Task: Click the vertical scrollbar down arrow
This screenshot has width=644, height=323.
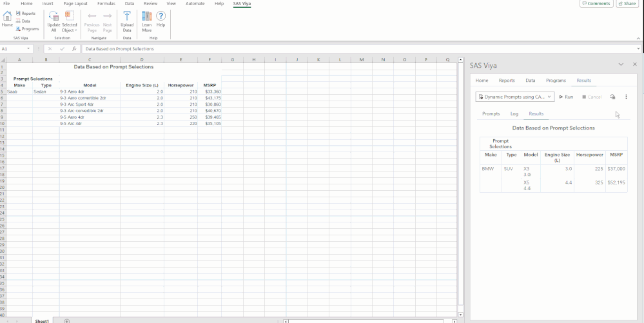Action: pyautogui.click(x=460, y=315)
